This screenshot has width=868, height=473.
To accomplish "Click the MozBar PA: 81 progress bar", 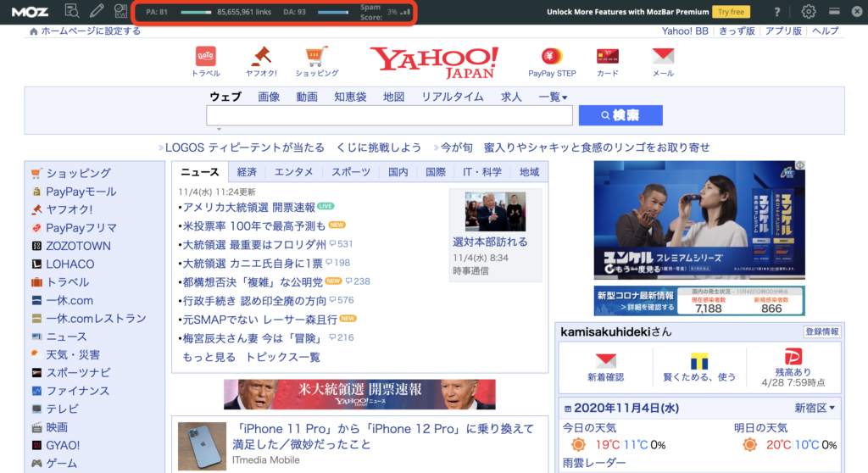I will pos(196,12).
